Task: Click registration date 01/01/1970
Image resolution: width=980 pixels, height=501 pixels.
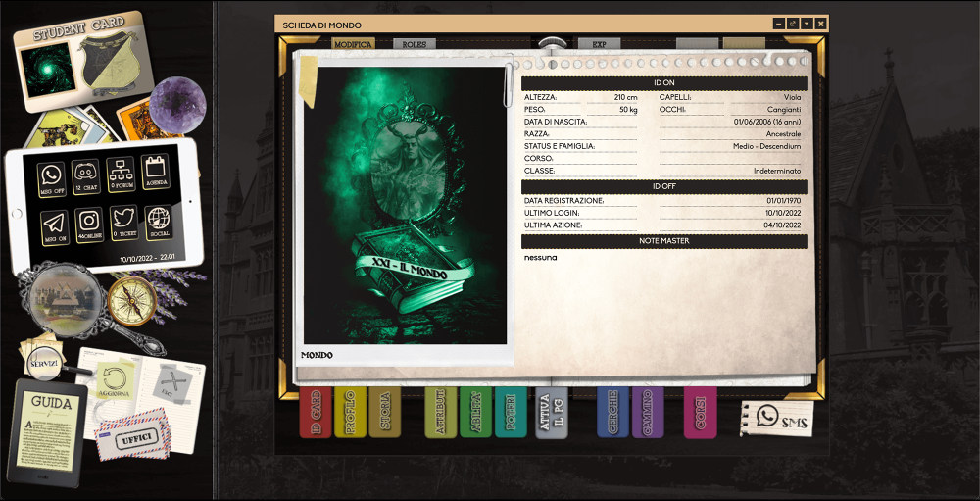Action: [x=784, y=201]
